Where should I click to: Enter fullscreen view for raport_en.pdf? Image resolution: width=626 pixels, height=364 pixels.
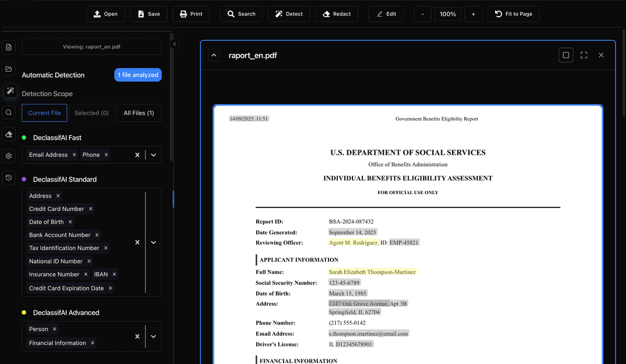584,55
